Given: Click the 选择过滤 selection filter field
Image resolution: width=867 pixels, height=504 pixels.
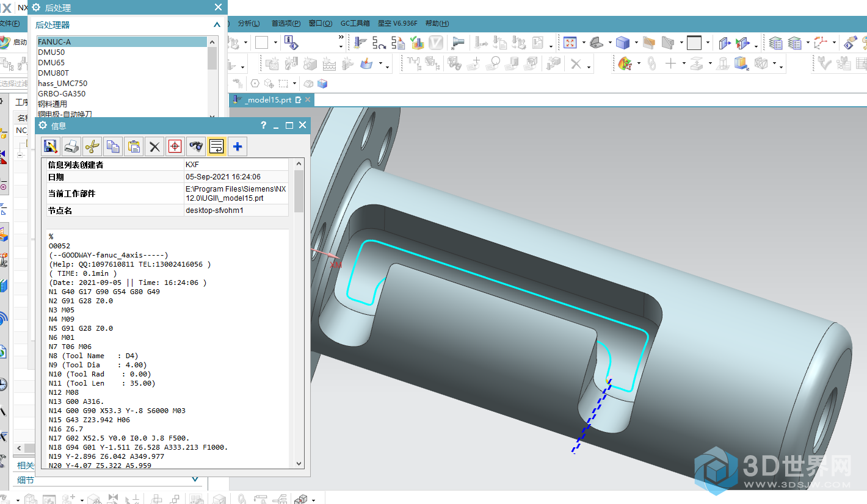Looking at the screenshot, I should pyautogui.click(x=15, y=84).
